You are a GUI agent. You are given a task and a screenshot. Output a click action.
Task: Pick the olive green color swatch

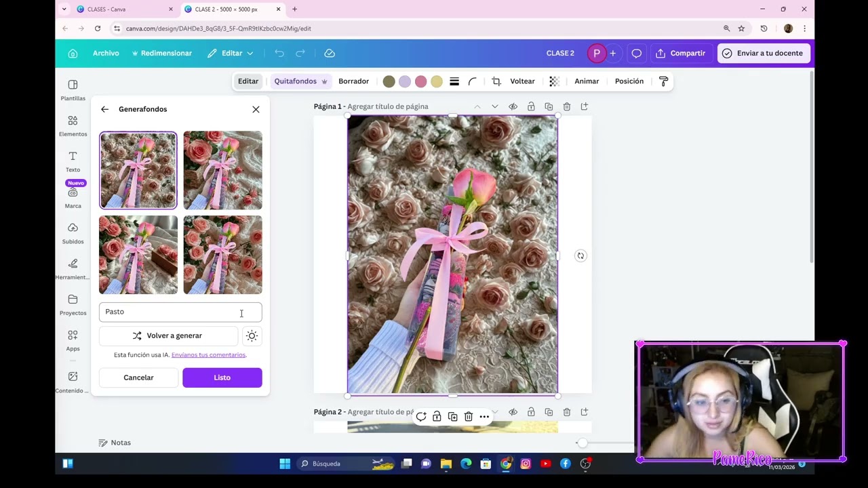point(389,81)
